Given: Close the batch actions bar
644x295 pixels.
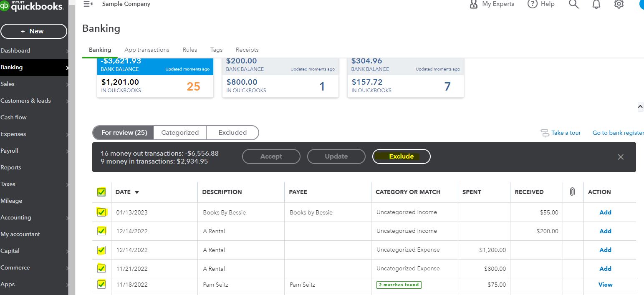Looking at the screenshot, I should [621, 157].
